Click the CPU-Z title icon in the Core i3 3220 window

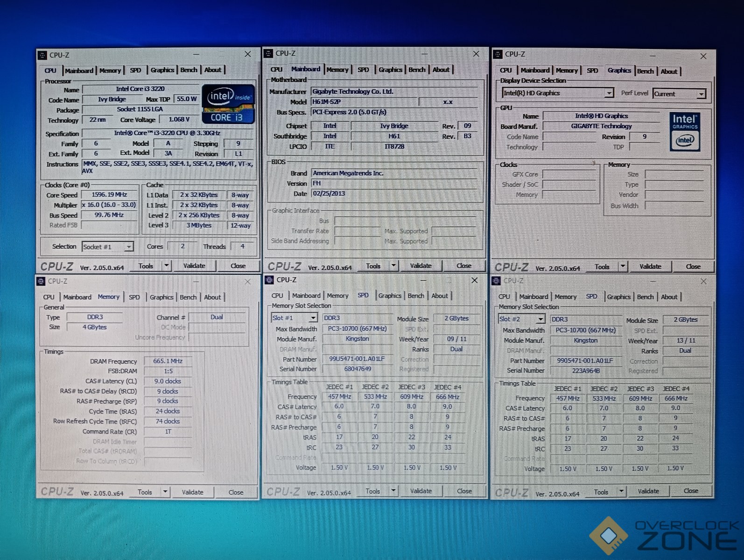tap(42, 55)
